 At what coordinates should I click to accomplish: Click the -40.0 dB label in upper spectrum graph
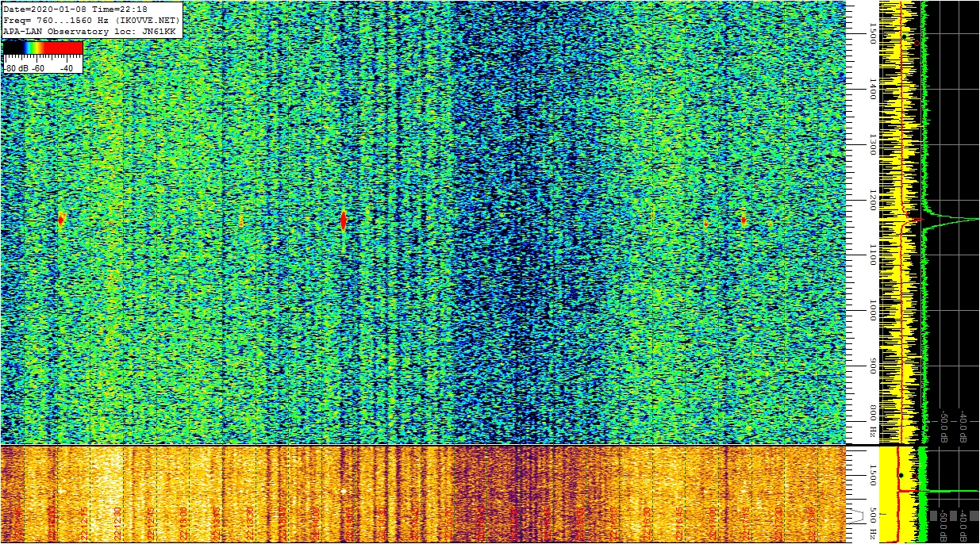coord(963,427)
